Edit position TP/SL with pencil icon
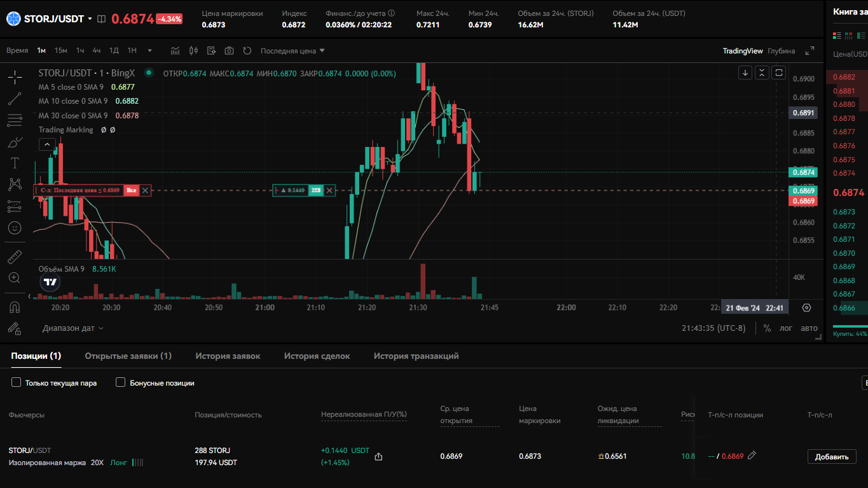Screen dimensions: 868x488 tap(752, 455)
